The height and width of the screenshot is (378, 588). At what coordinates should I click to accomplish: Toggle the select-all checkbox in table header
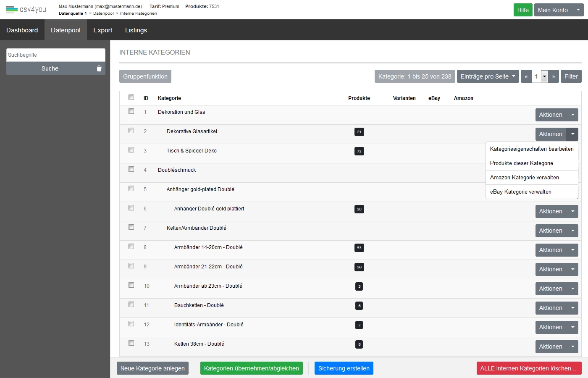tap(131, 97)
